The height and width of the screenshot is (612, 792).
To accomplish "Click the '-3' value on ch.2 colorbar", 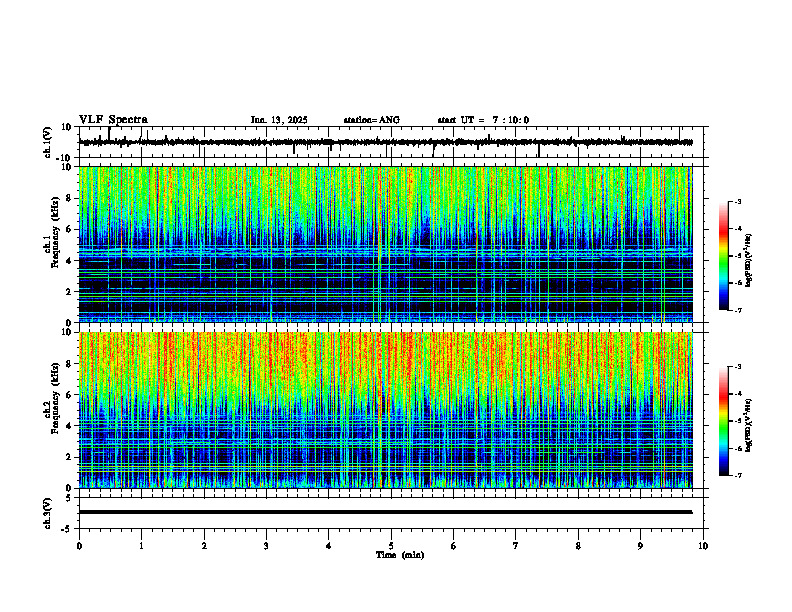I will [737, 367].
